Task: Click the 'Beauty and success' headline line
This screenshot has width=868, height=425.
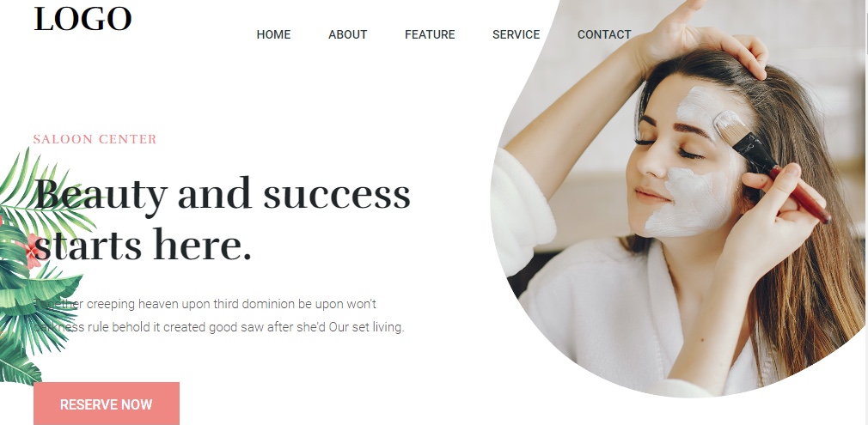Action: point(223,196)
